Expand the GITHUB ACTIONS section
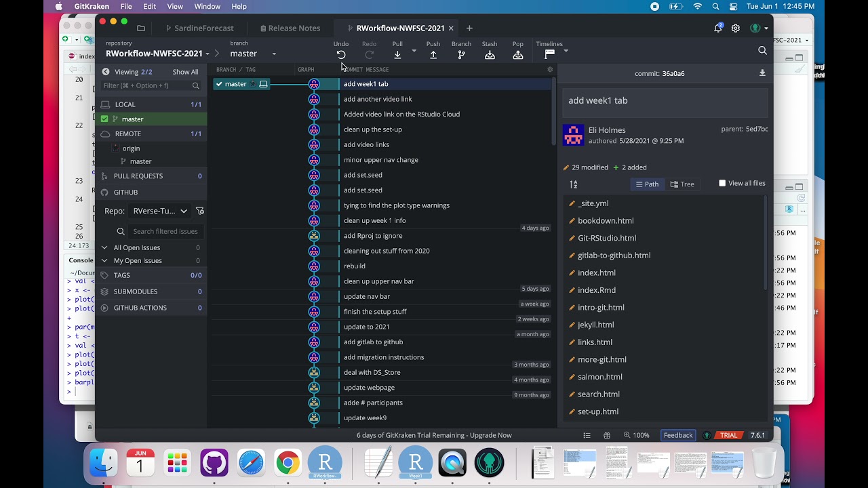This screenshot has height=488, width=868. coord(151,308)
